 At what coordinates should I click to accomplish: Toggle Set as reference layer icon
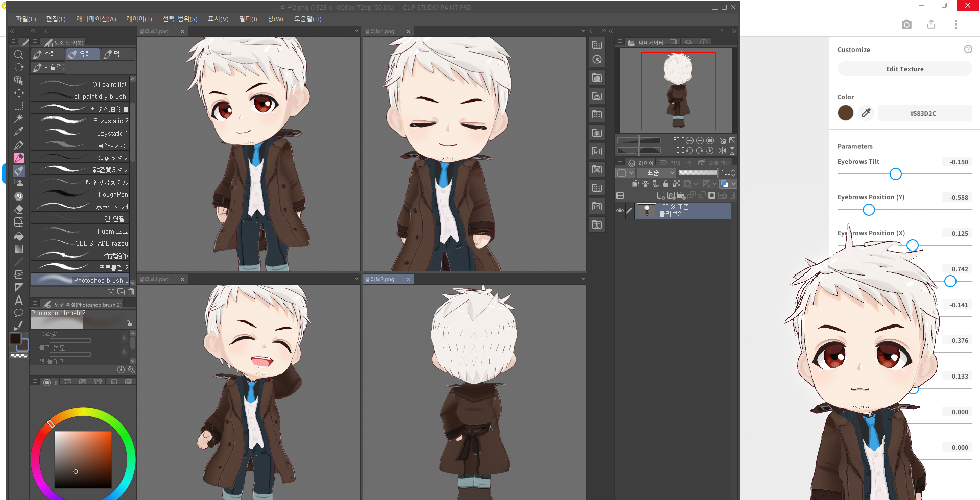coord(646,184)
